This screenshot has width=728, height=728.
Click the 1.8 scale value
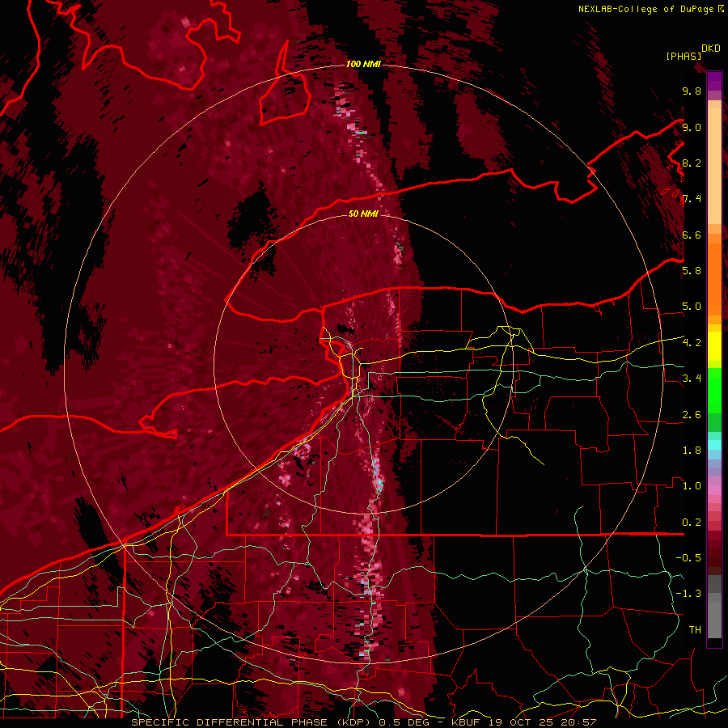[692, 451]
